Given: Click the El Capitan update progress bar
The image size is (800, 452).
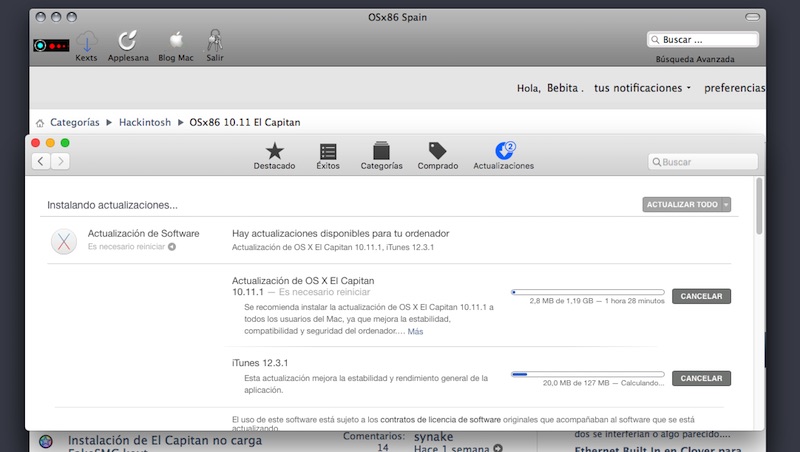Looking at the screenshot, I should 588,292.
